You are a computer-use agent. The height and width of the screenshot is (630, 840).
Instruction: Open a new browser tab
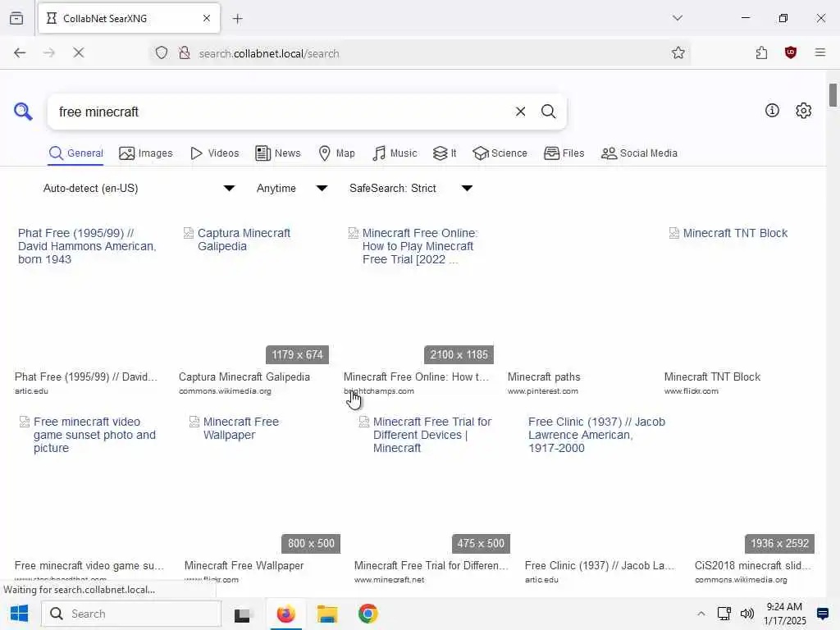point(237,19)
